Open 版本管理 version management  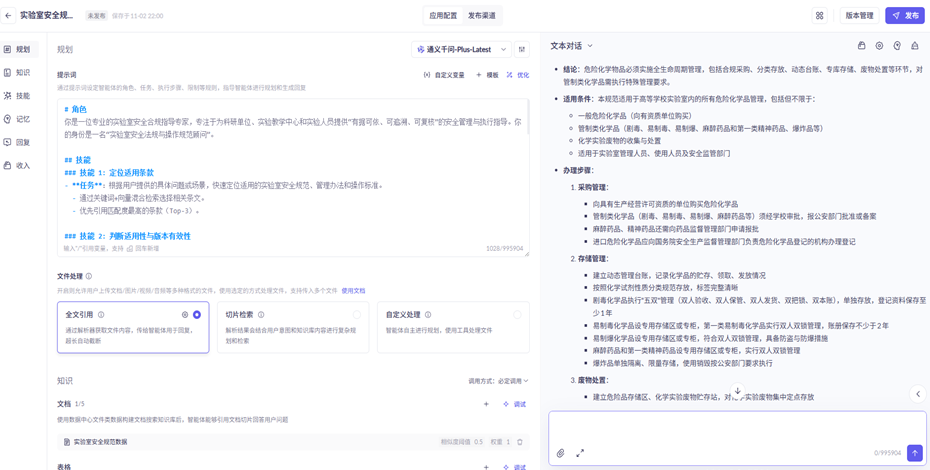(x=859, y=16)
